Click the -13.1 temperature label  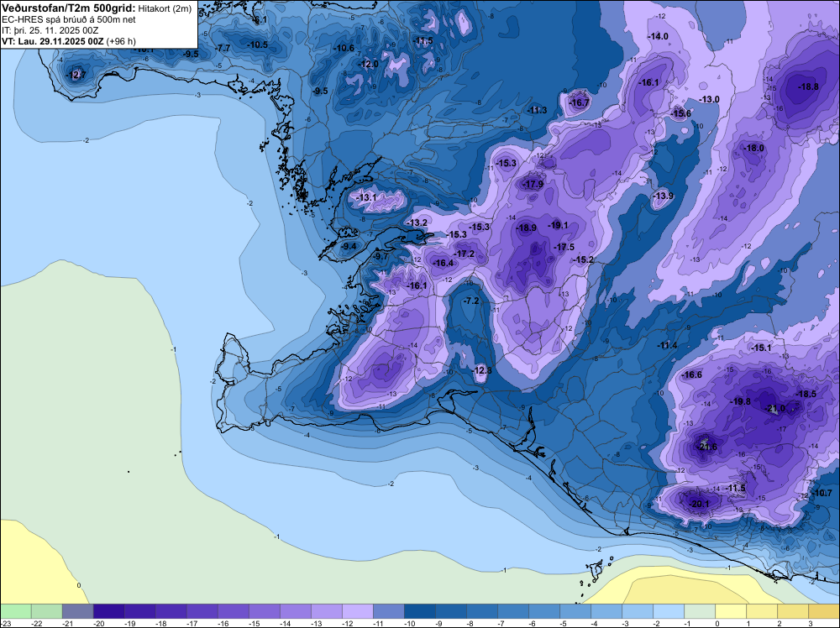[x=366, y=197]
